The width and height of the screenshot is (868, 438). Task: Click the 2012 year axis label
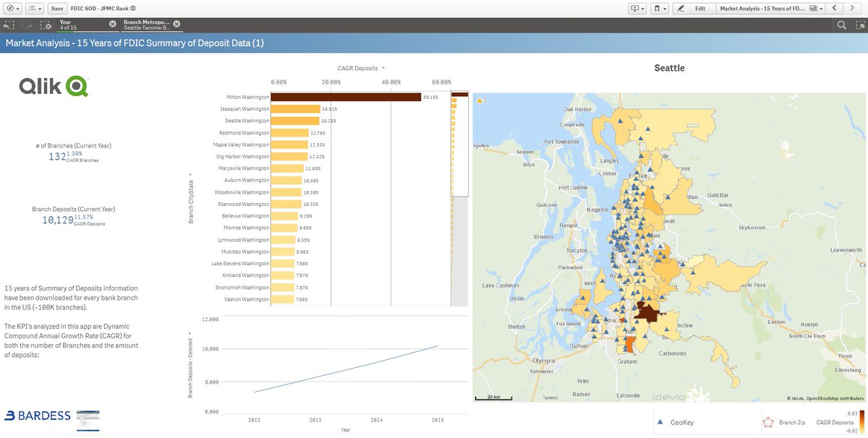pyautogui.click(x=255, y=419)
